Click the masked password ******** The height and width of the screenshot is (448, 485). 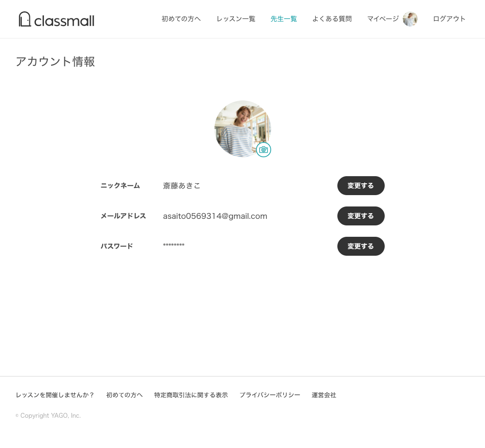[x=174, y=245]
